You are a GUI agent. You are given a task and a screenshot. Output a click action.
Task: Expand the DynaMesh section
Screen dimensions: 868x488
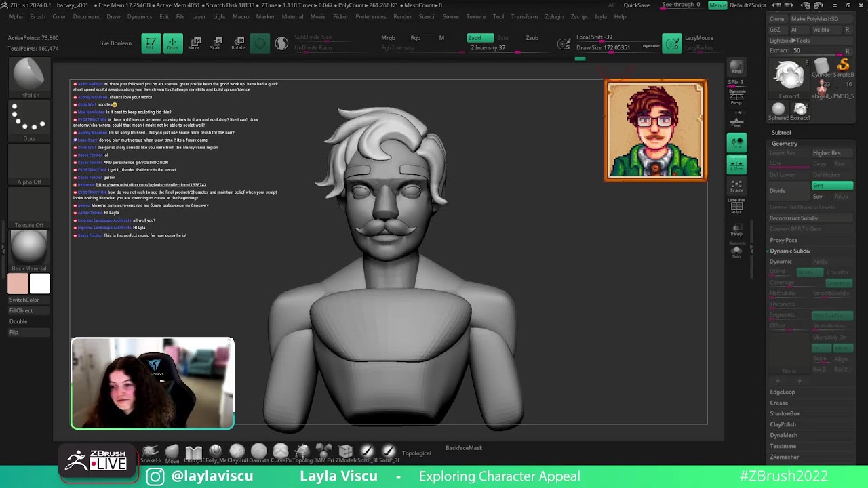tap(783, 435)
